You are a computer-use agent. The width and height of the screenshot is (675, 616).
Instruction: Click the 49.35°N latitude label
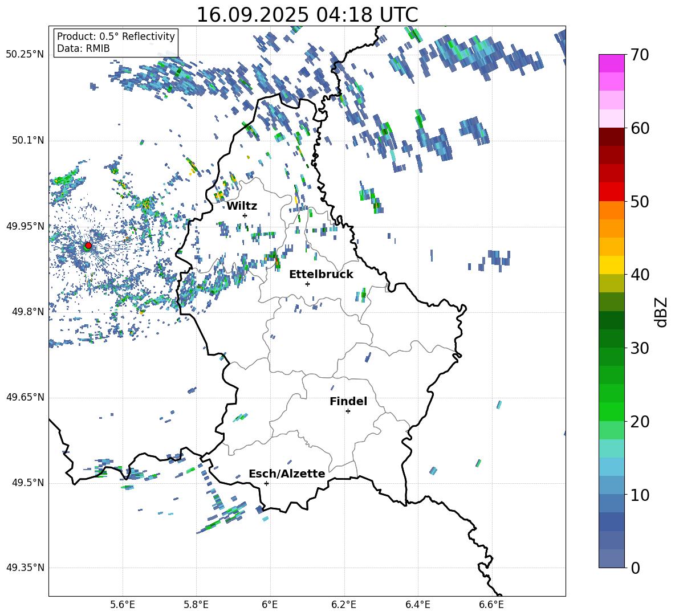click(x=25, y=568)
